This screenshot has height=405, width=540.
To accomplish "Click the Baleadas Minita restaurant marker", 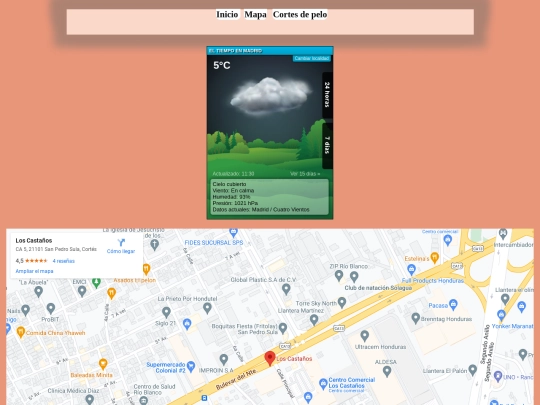I will pyautogui.click(x=103, y=364).
